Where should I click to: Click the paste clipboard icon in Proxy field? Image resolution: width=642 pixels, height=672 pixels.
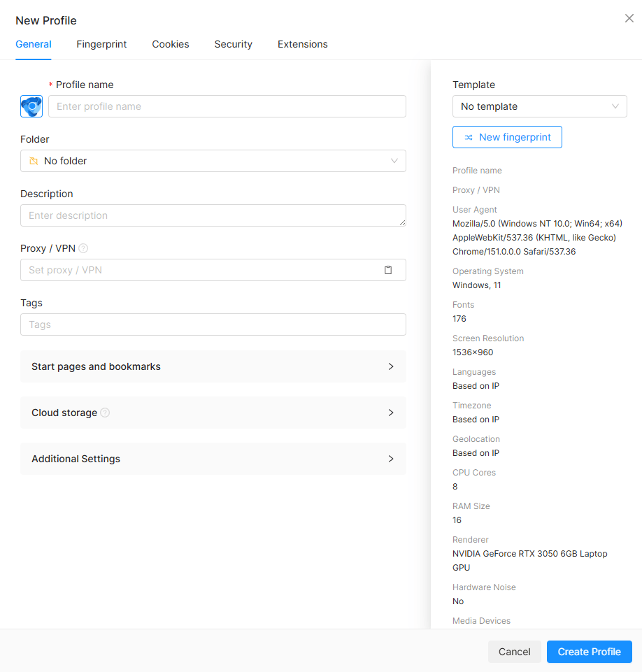click(x=388, y=270)
